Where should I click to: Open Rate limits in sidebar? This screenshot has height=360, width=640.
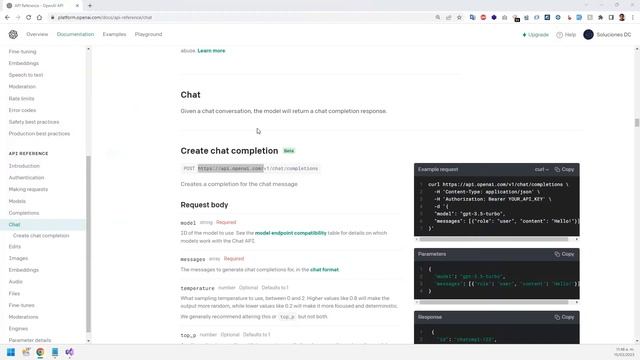pos(22,98)
